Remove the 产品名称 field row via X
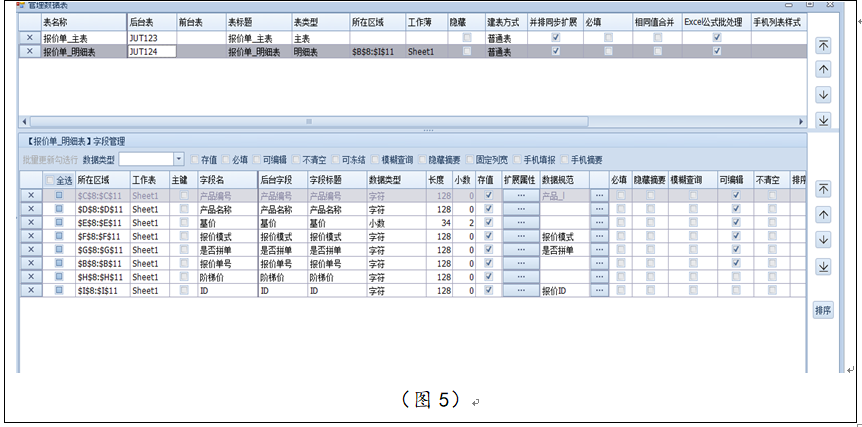The height and width of the screenshot is (427, 862). coord(30,210)
